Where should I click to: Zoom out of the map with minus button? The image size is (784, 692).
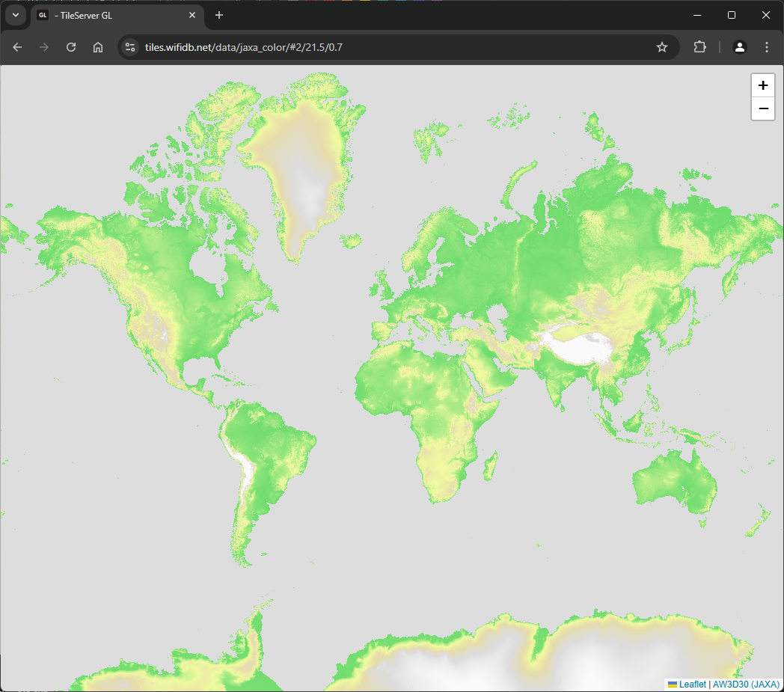click(762, 108)
